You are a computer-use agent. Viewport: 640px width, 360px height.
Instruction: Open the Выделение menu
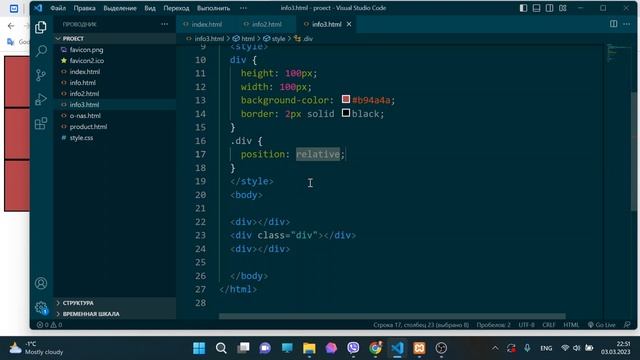(x=120, y=8)
